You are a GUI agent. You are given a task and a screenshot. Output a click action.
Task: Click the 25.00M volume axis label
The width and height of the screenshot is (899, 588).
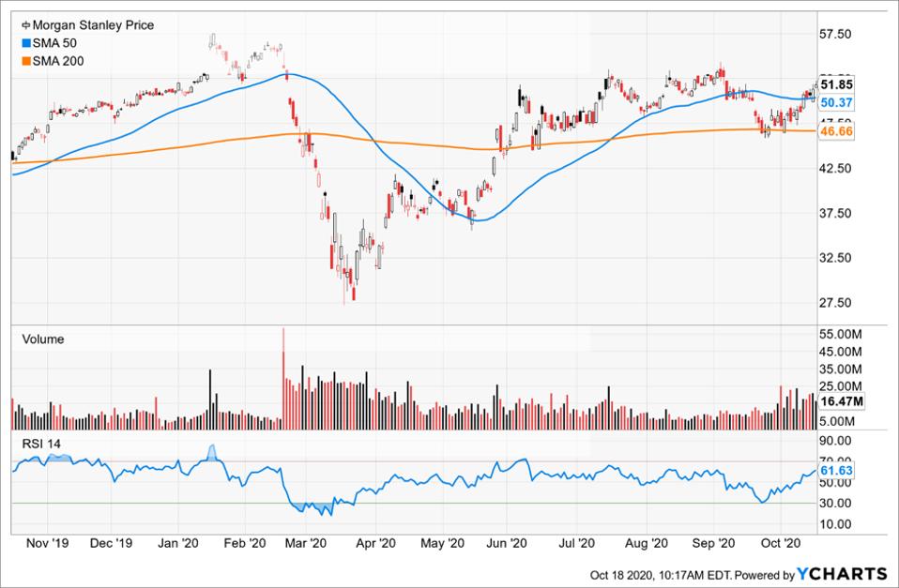[x=840, y=386]
